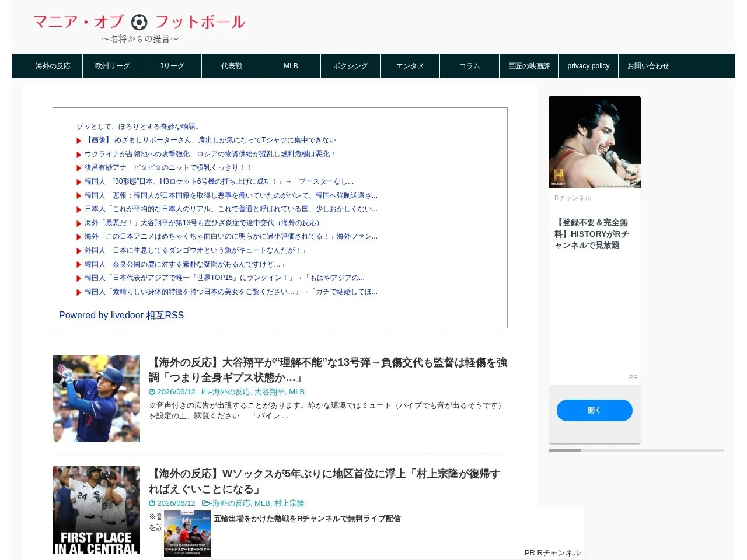The width and height of the screenshot is (747, 560).
Task: Click red arrow beside ウクライナ headline
Action: (x=79, y=155)
